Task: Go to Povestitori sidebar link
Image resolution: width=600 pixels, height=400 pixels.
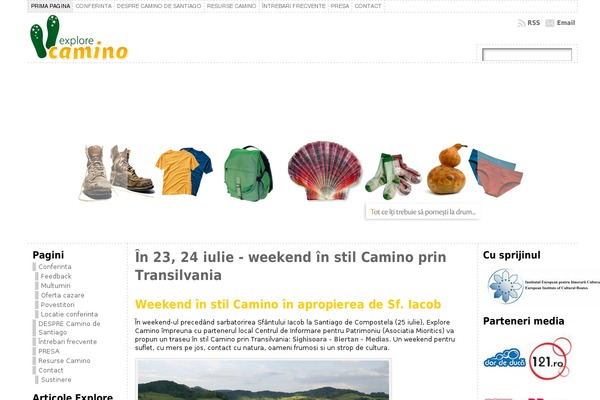Action: [57, 305]
